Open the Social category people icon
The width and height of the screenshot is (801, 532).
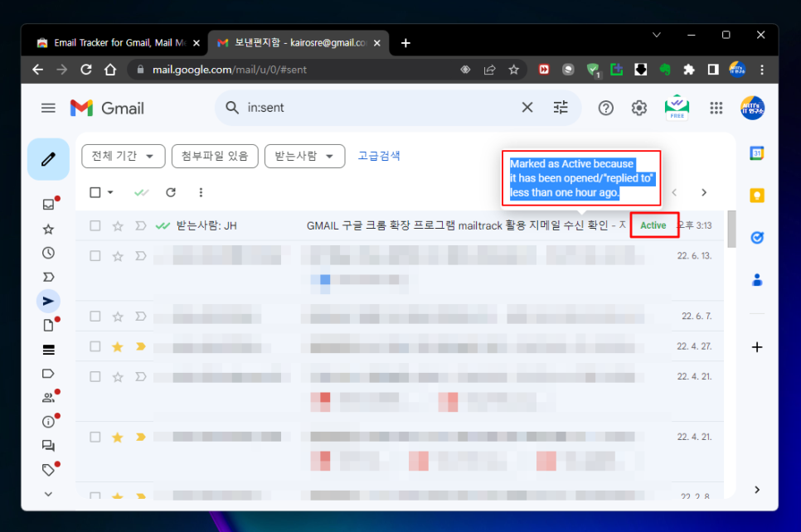(49, 398)
